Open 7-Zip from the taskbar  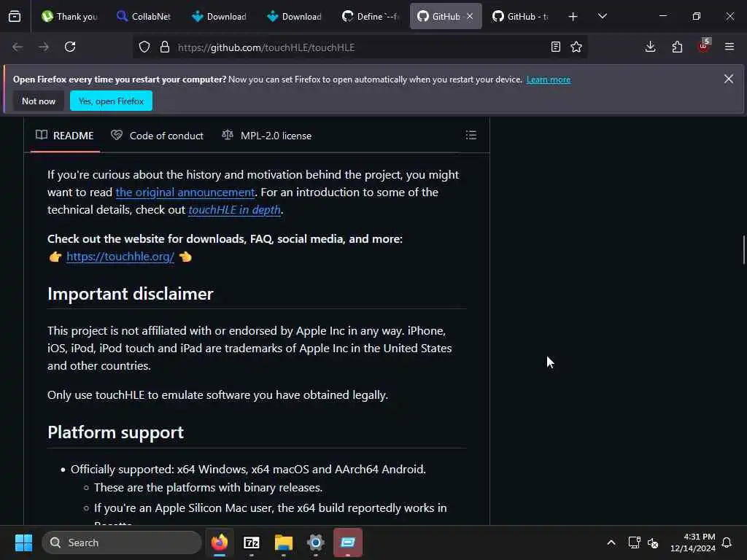251,542
